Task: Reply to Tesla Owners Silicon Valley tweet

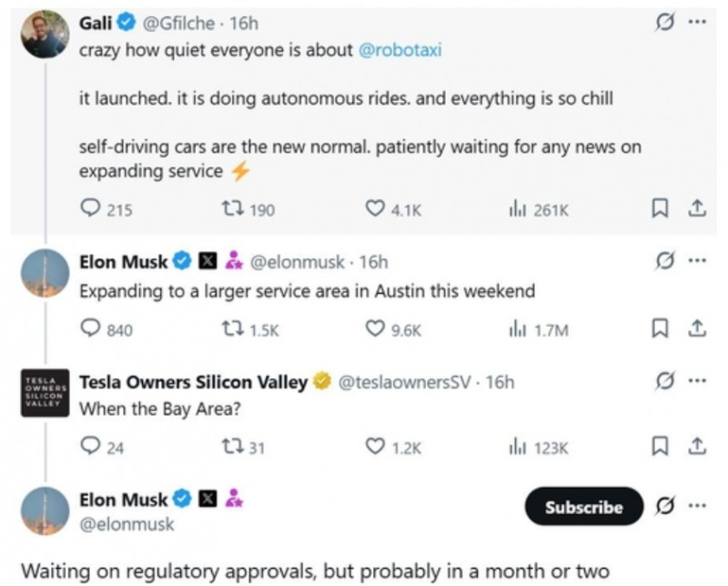Action: (x=89, y=447)
